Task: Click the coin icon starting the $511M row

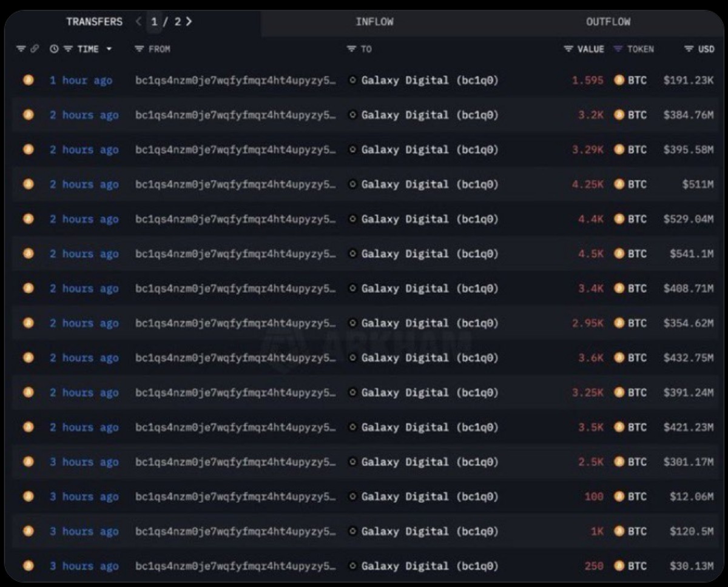Action: [28, 184]
